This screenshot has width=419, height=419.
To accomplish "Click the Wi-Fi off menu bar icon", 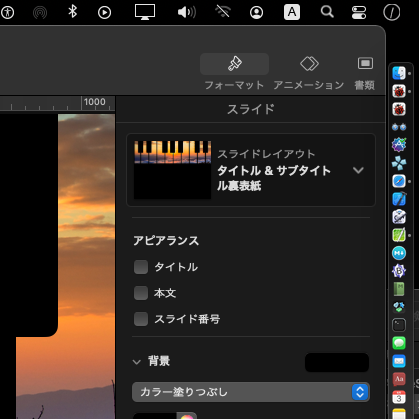I will (x=223, y=12).
